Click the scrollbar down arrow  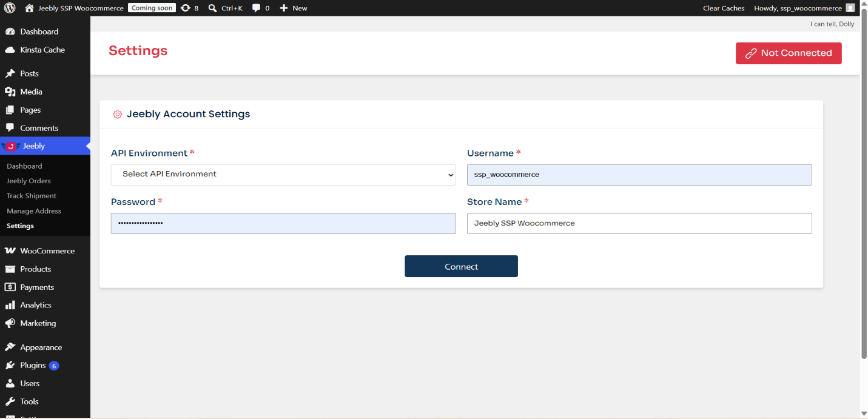[864, 414]
